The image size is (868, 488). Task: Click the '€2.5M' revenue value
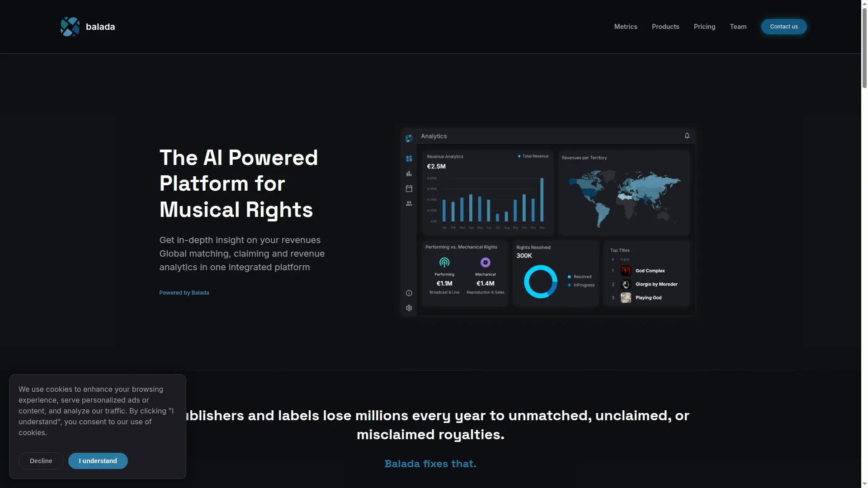(436, 166)
